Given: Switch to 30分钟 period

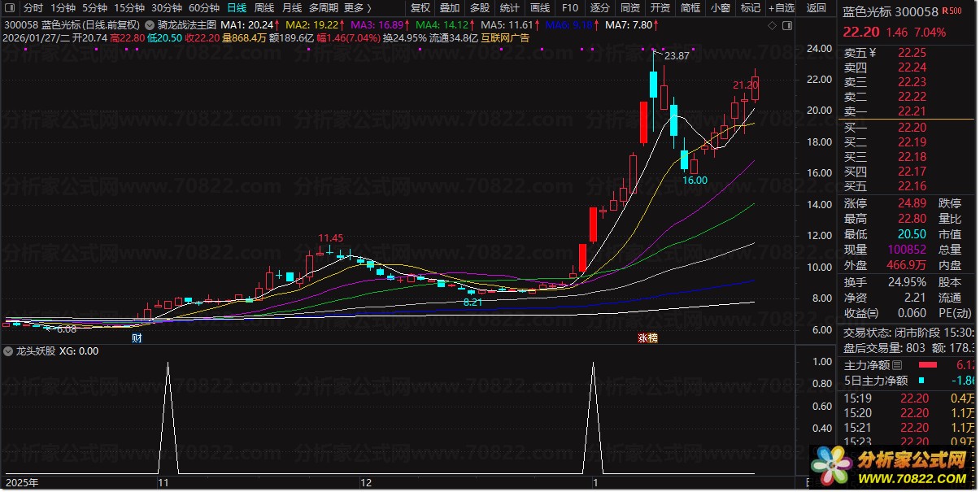Looking at the screenshot, I should [x=167, y=7].
